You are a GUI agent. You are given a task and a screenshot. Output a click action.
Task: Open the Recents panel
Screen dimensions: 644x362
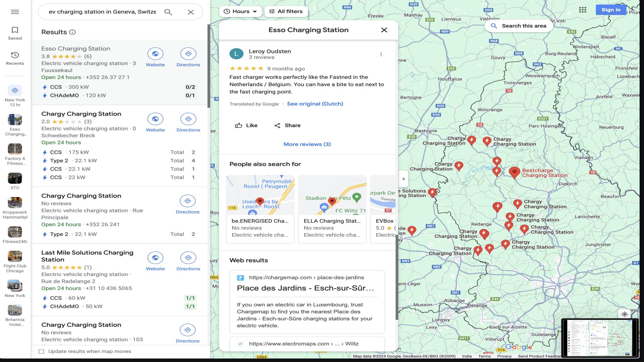(x=15, y=58)
